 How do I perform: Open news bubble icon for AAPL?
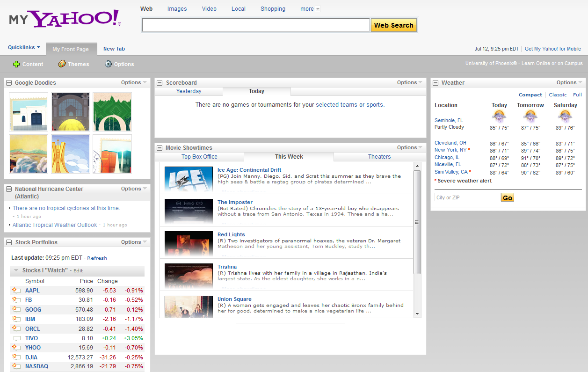click(17, 291)
